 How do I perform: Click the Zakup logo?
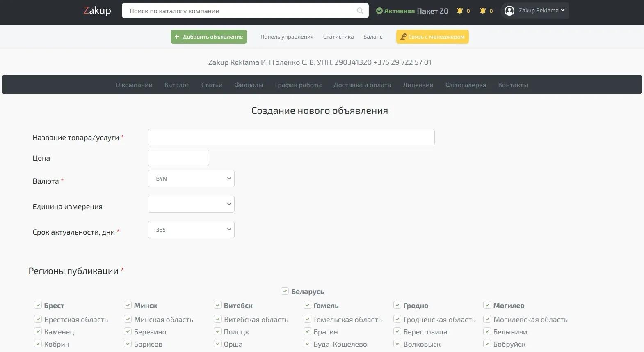pos(97,10)
